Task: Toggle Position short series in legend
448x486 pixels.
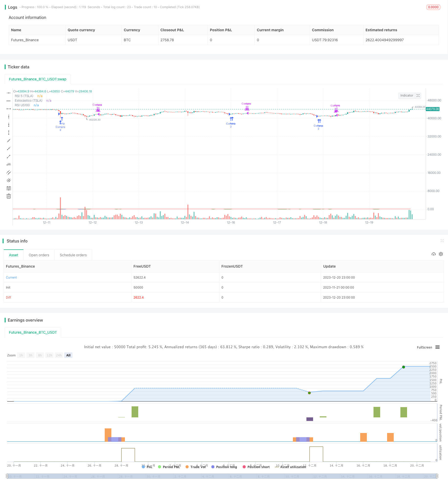Action: coord(256,467)
